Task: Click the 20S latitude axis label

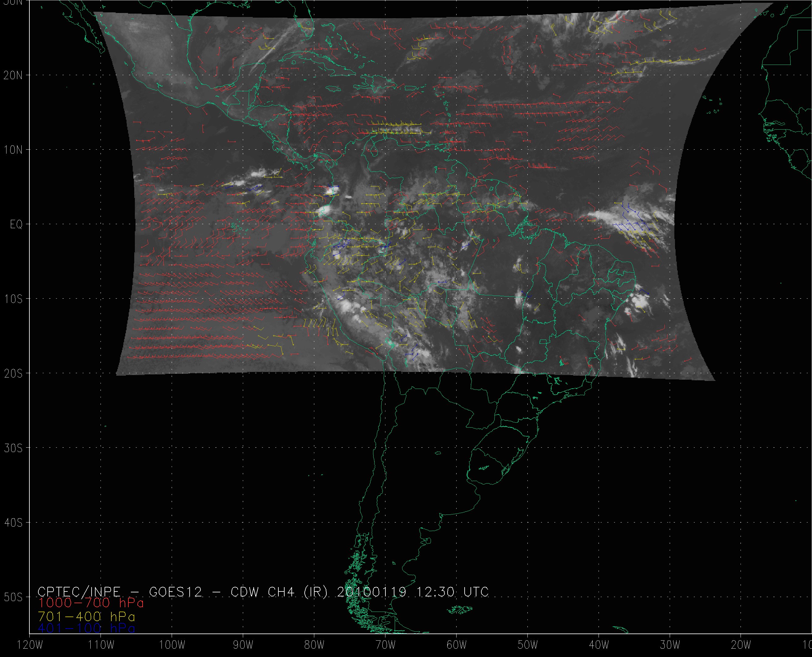Action: [13, 373]
